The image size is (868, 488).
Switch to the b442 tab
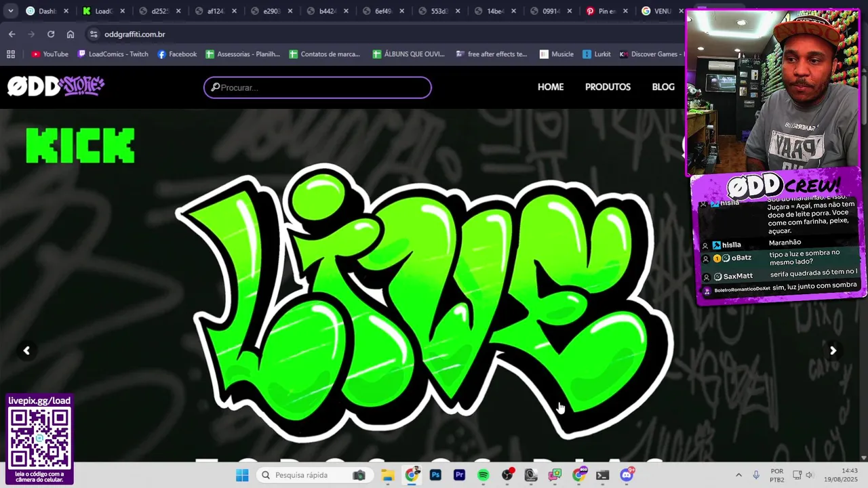(321, 11)
